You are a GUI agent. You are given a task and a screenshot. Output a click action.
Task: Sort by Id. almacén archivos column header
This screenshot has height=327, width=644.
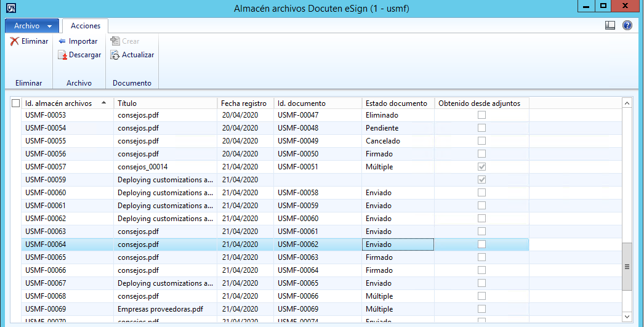pos(67,103)
